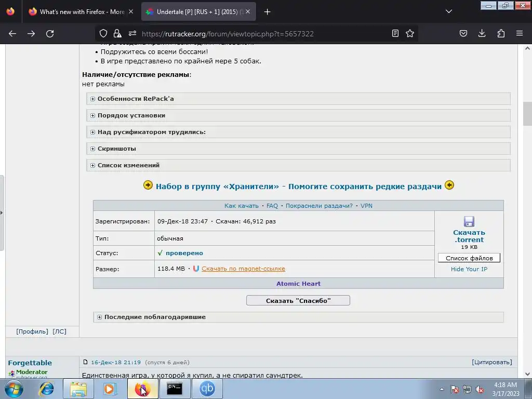This screenshot has height=399, width=532.
Task: Click scrollbar up arrow
Action: click(528, 48)
